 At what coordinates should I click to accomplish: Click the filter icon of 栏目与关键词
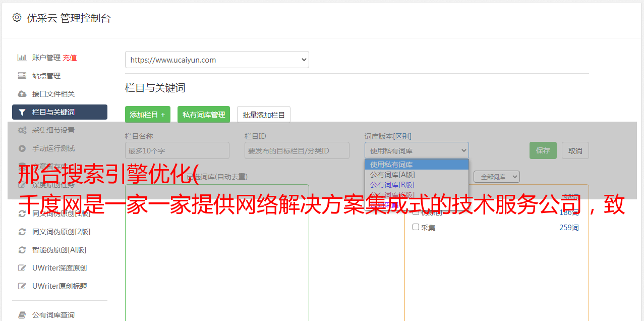point(22,112)
